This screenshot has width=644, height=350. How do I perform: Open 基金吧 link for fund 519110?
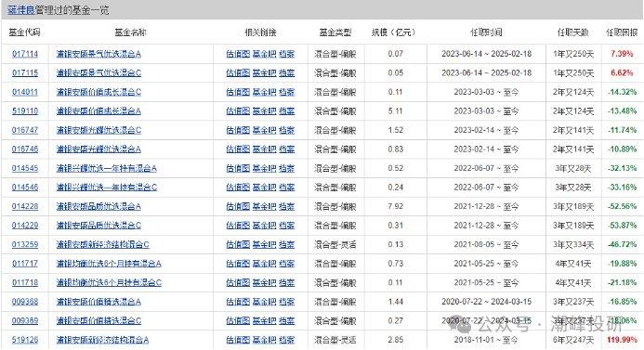coord(264,111)
